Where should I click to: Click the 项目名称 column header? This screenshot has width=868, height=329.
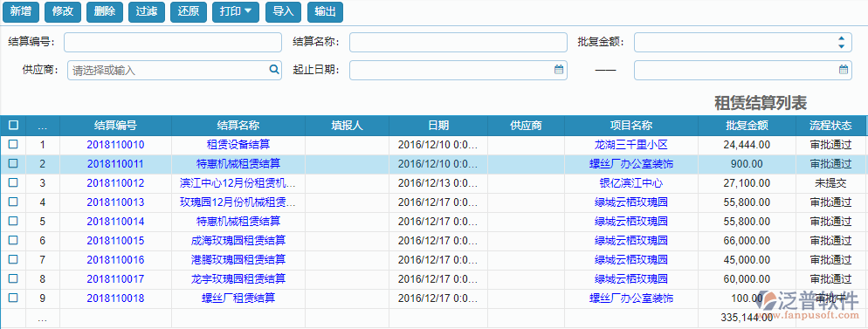(631, 126)
